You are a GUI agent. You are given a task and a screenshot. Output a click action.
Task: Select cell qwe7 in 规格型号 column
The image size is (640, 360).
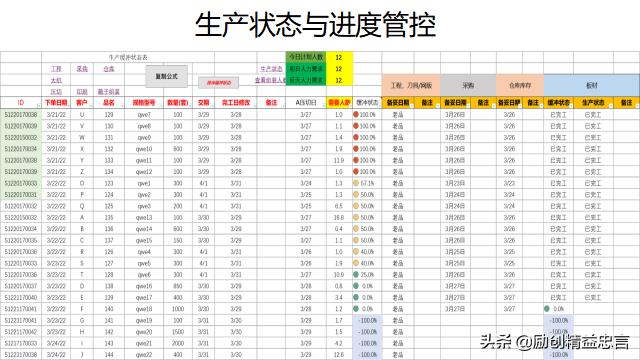tap(144, 115)
